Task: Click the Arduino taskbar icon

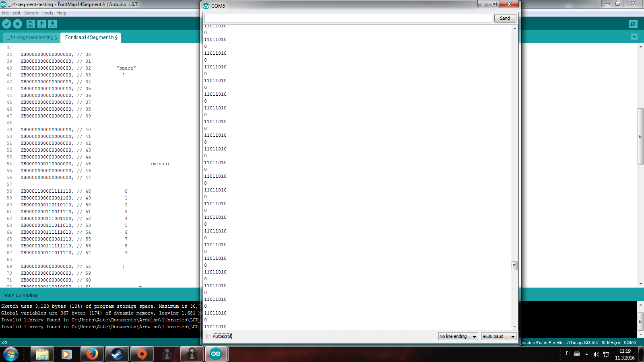Action: (216, 354)
